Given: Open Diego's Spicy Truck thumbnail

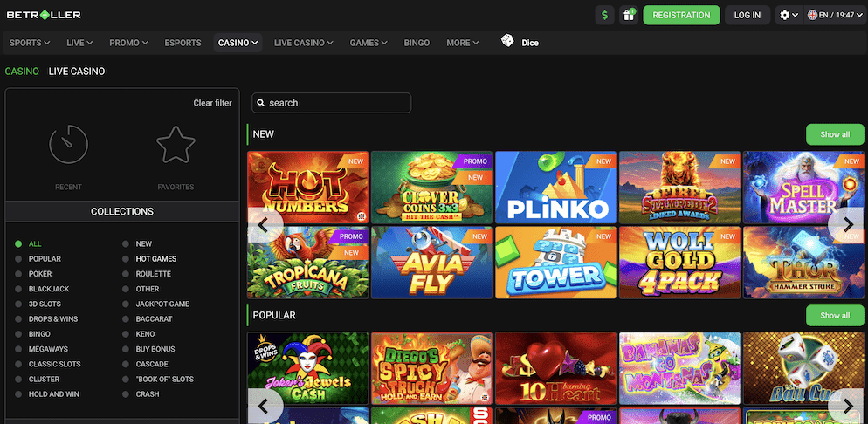Looking at the screenshot, I should click(x=431, y=368).
